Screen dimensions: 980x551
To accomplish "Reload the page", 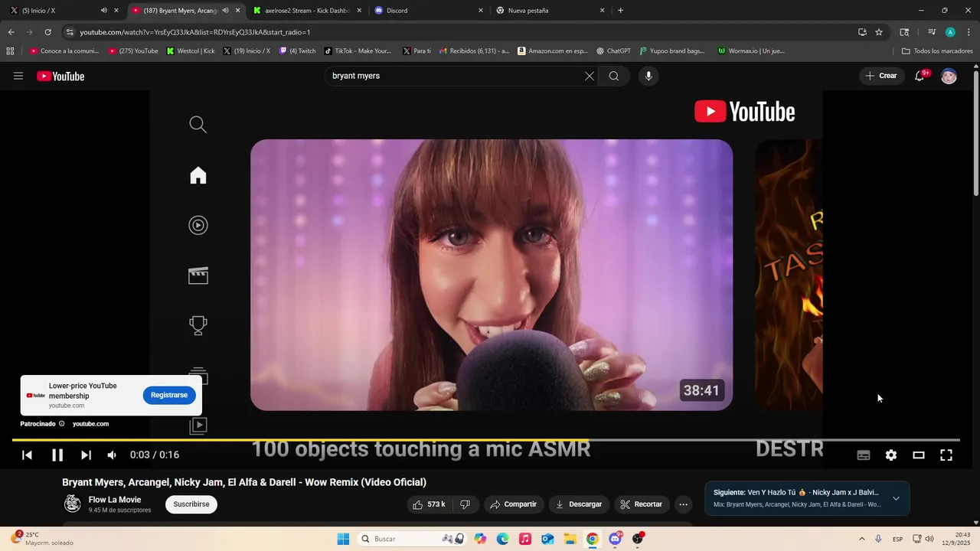I will (x=47, y=32).
